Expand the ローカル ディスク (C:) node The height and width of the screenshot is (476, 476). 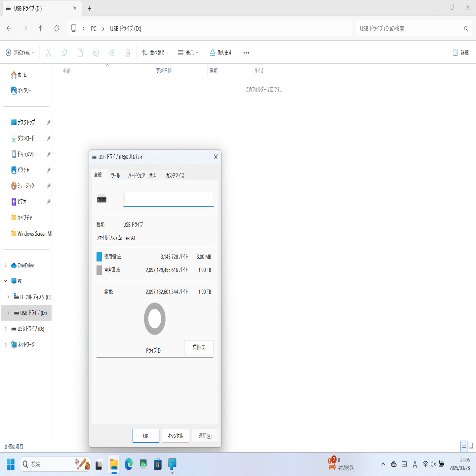(x=8, y=297)
